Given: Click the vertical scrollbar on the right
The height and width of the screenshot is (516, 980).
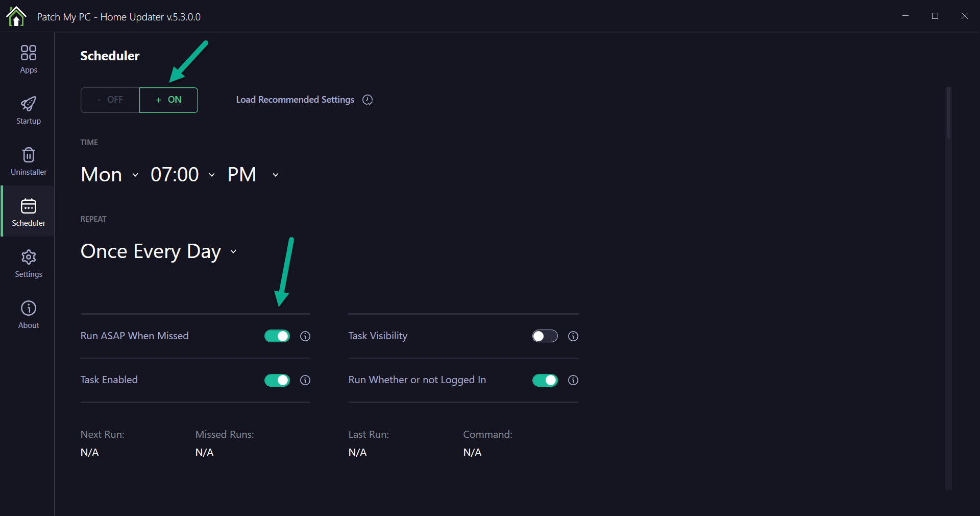Looking at the screenshot, I should point(948,113).
